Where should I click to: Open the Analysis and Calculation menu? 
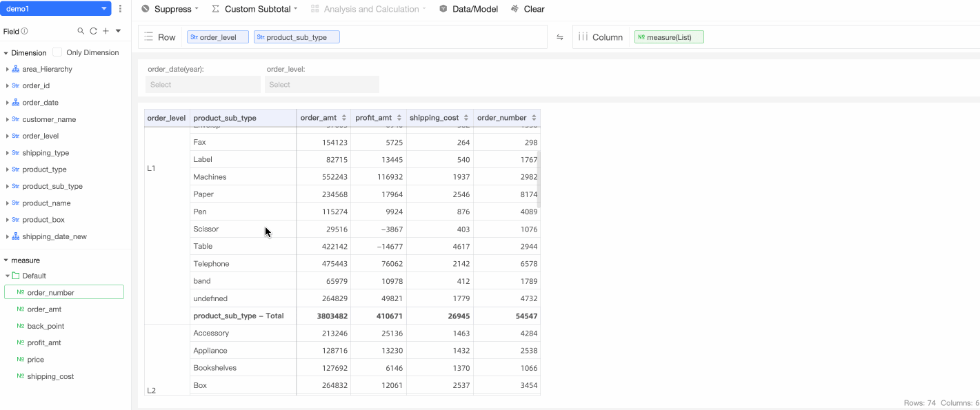pos(368,9)
